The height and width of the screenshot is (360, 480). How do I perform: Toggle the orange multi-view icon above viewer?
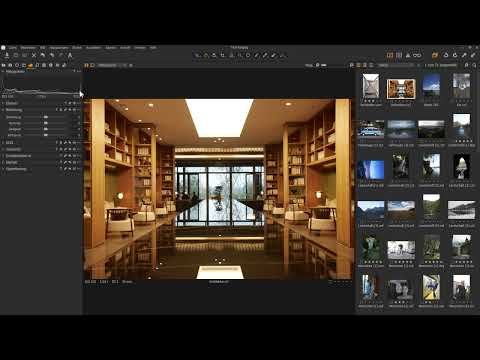(x=86, y=65)
